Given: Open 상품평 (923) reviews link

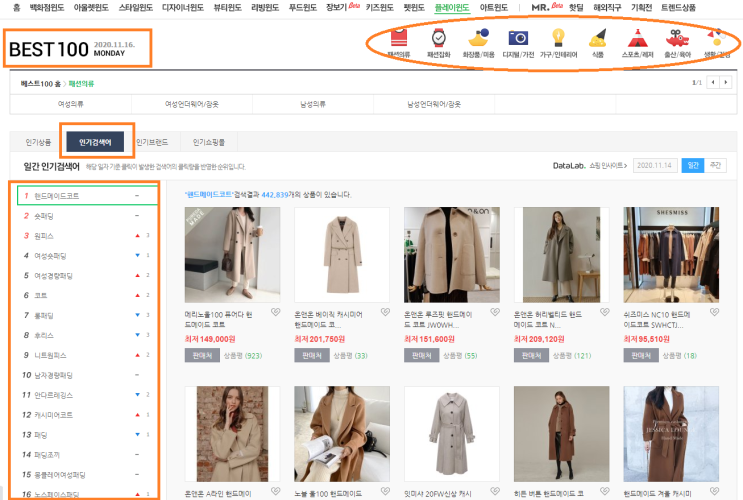Looking at the screenshot, I should pos(243,355).
